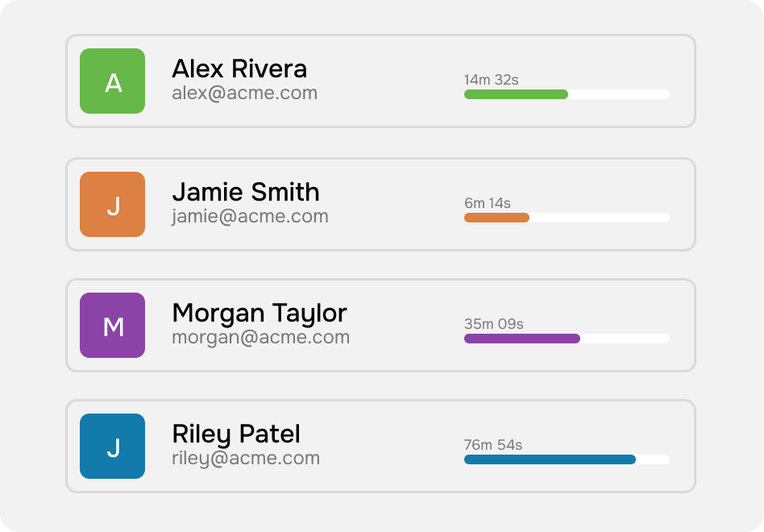This screenshot has height=532, width=764.
Task: Select the Jamie Smith name
Action: pos(246,192)
